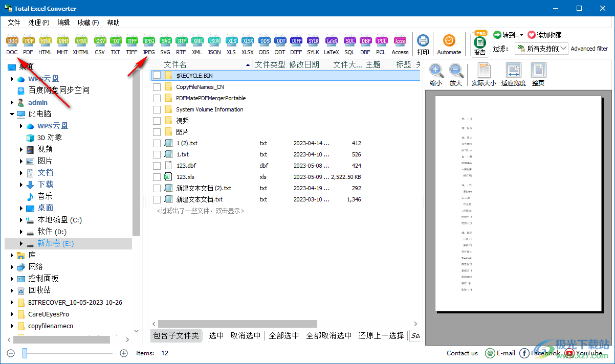Tick System Volume Information checkbox
Screen dimensions: 615x364
(157, 109)
